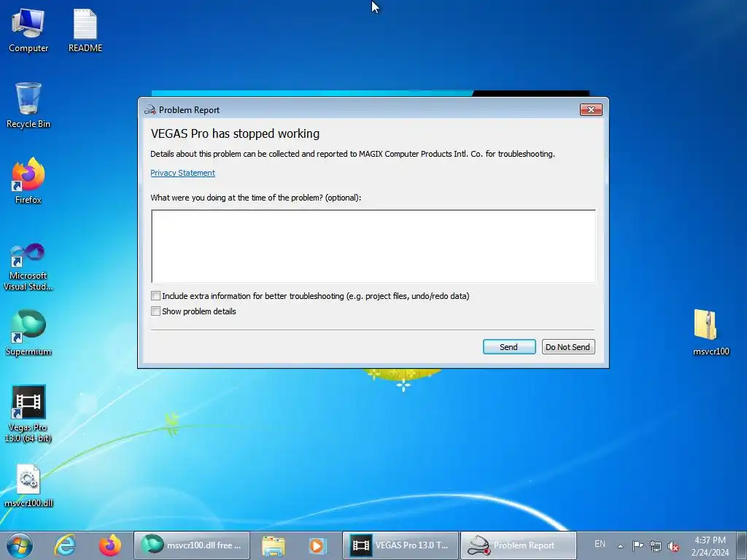Toggle Show problem details checkbox
The height and width of the screenshot is (560, 747).
156,311
